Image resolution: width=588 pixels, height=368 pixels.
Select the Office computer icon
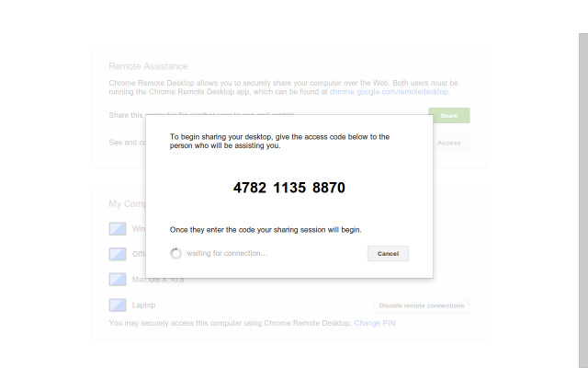[x=118, y=254]
